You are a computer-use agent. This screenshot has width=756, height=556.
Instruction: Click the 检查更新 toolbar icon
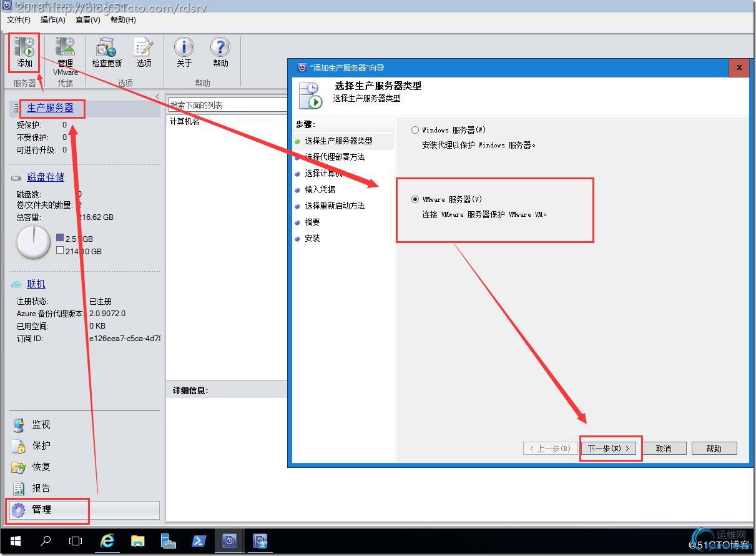(107, 53)
